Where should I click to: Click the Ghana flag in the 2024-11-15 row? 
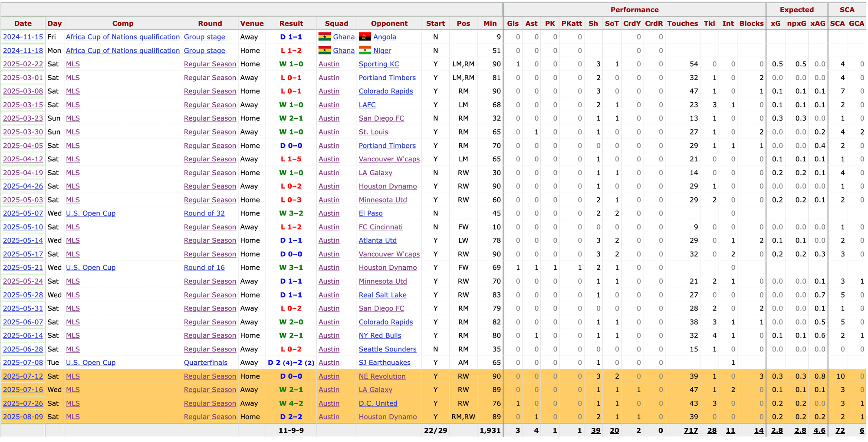(324, 37)
